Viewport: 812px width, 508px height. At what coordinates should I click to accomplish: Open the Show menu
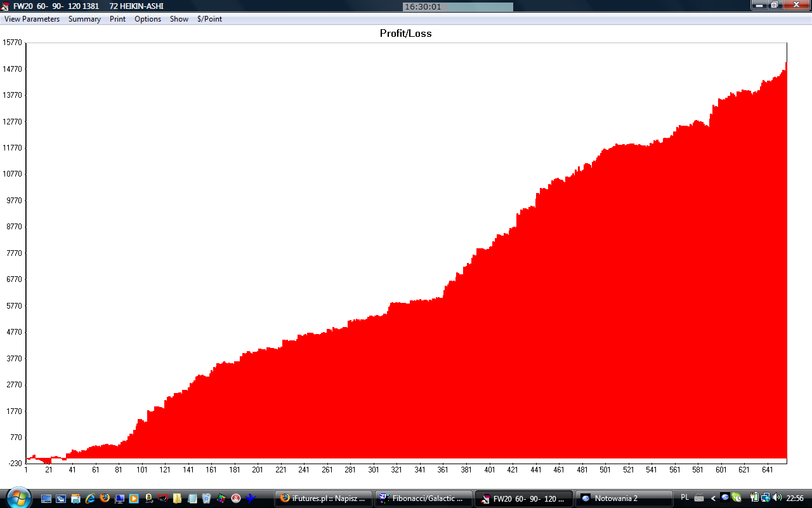point(179,19)
